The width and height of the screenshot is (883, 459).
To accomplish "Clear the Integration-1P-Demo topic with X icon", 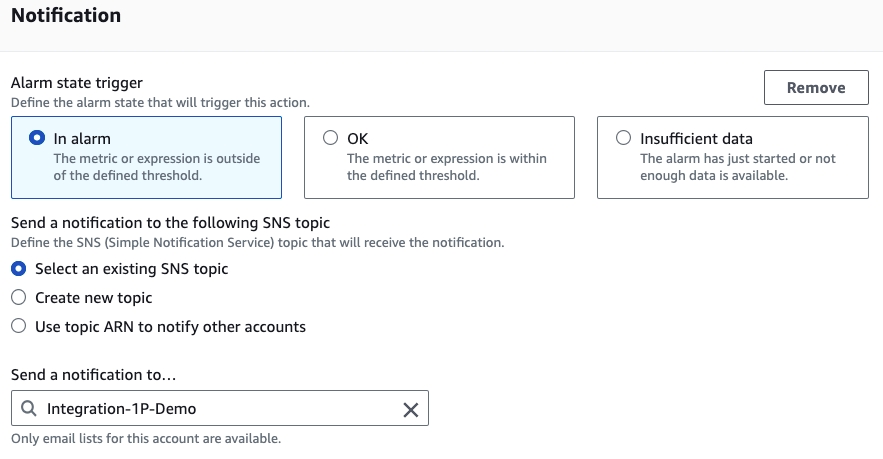I will (410, 409).
